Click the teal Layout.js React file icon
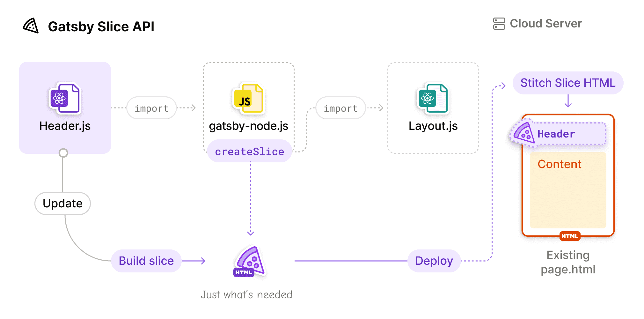Screen dimensions: 644x319 (433, 98)
